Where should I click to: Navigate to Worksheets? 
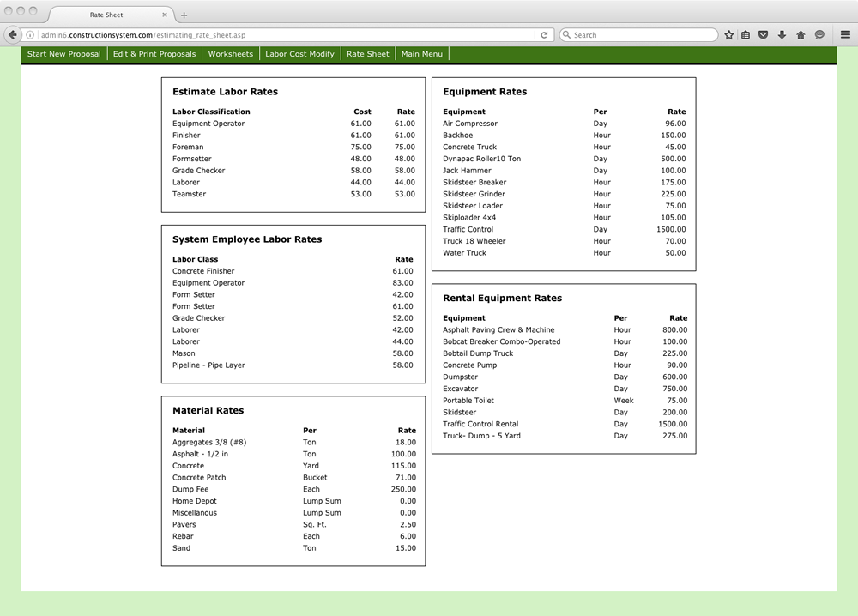pos(230,53)
